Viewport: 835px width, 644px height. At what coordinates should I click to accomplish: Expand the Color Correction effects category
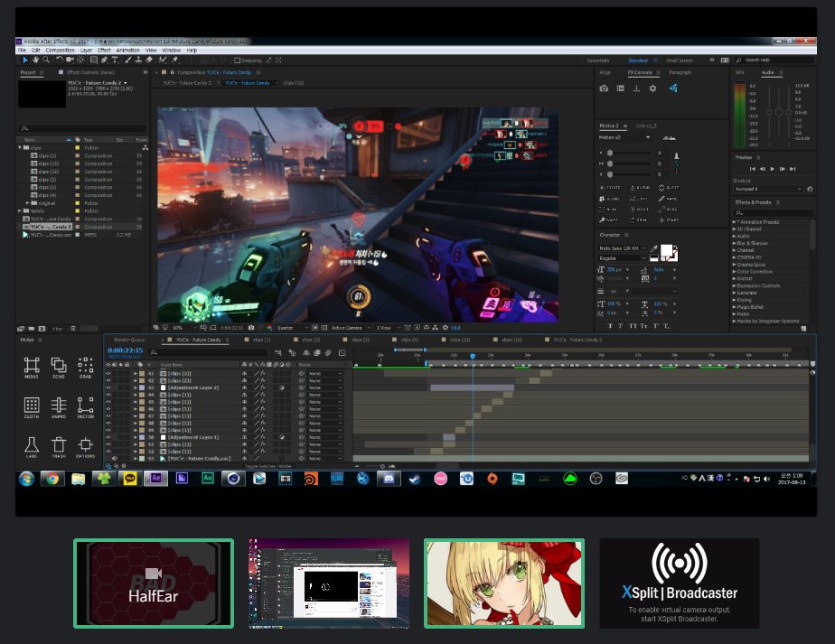pos(735,272)
